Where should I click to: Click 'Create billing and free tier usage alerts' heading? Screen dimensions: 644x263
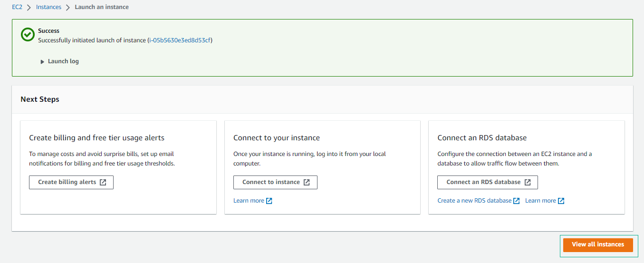click(97, 138)
